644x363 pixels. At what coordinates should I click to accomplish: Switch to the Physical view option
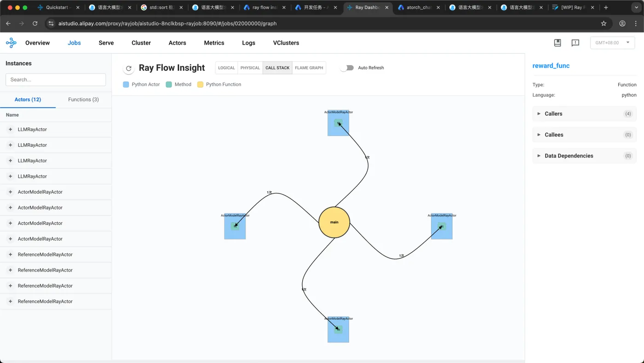coord(250,68)
